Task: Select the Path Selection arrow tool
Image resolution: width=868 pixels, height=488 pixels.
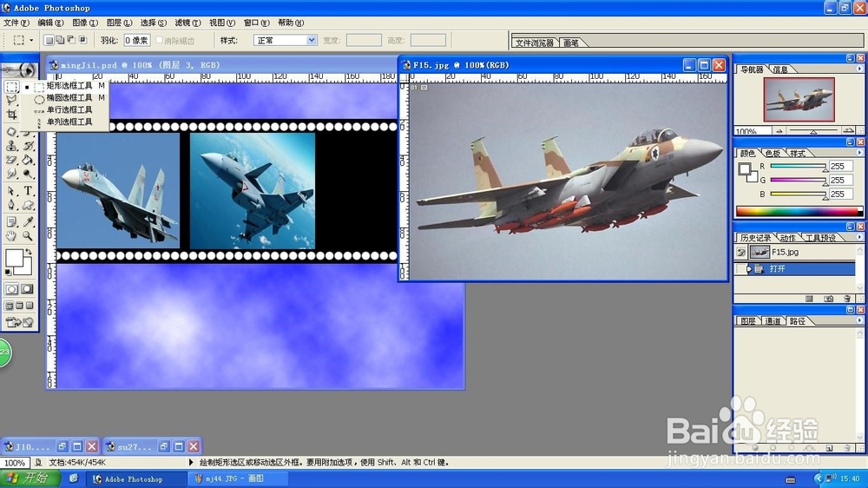Action: [11, 190]
